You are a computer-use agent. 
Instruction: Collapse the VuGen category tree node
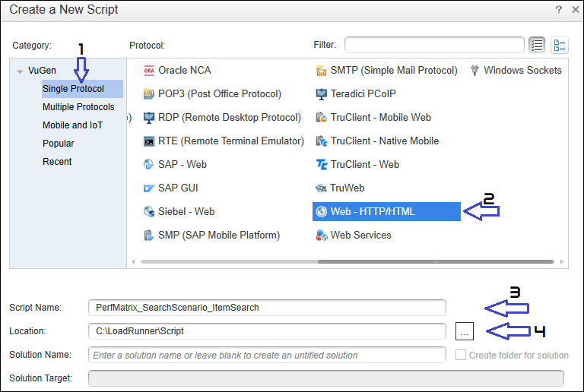pyautogui.click(x=20, y=71)
